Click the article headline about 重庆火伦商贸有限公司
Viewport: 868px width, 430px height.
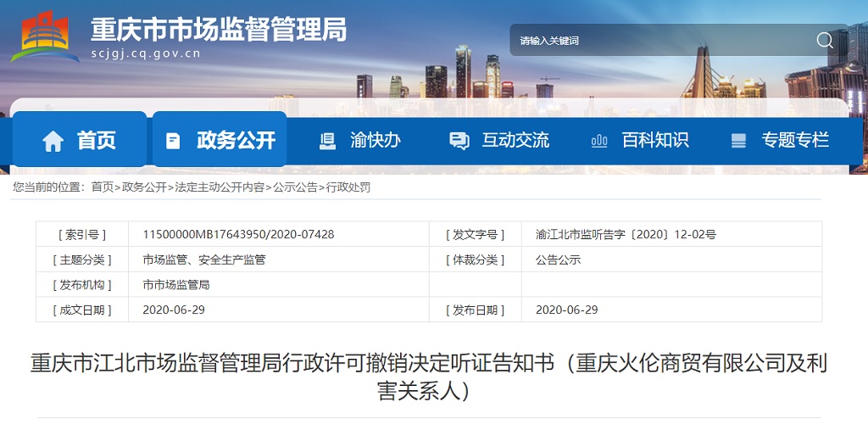[x=429, y=378]
